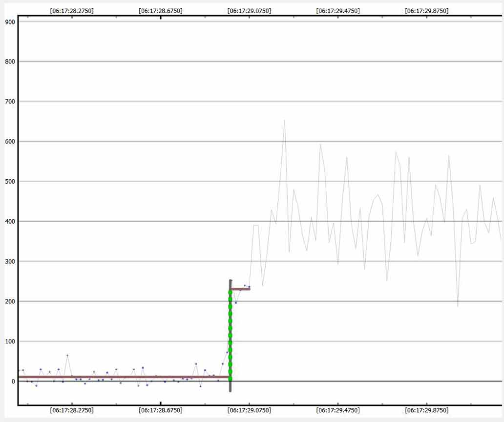Select the topmost green dot on the marker
The image size is (504, 422).
tap(231, 293)
